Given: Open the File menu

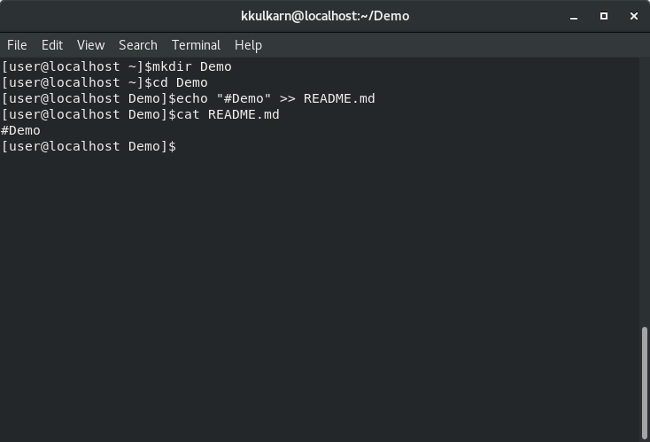Looking at the screenshot, I should pos(17,45).
